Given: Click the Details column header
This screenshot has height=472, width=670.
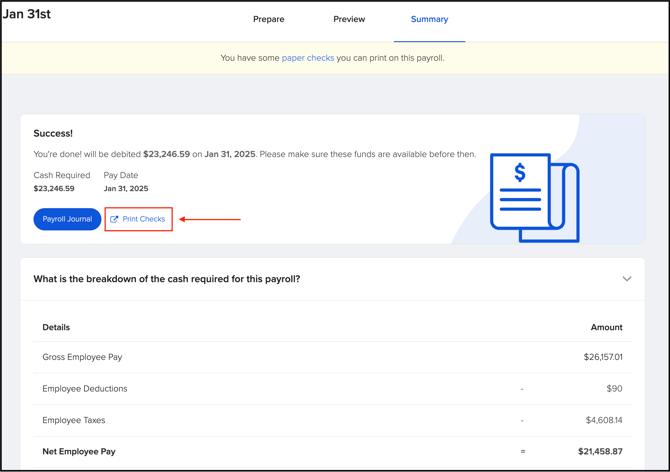Looking at the screenshot, I should click(x=56, y=327).
